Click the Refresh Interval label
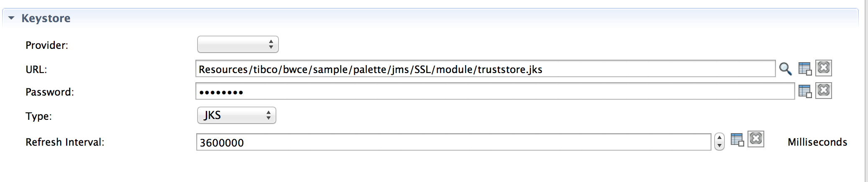 click(65, 142)
